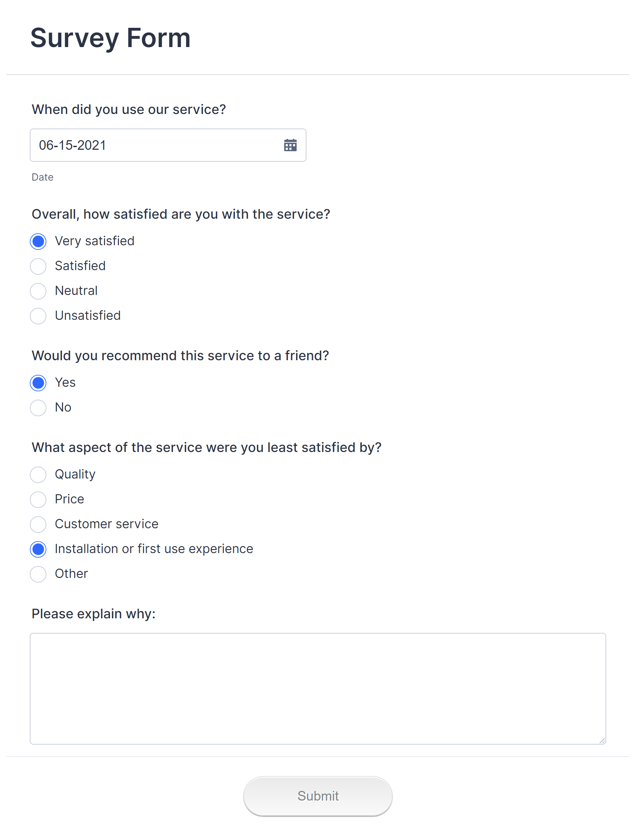Select the Other radio option
The image size is (636, 840).
38,574
